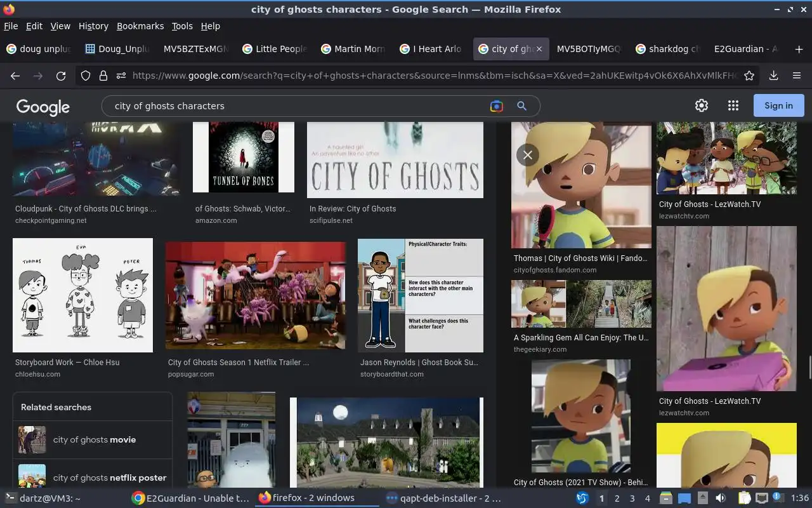Open the Netflix Trailer popsugar image
This screenshot has width=812, height=508.
(256, 295)
